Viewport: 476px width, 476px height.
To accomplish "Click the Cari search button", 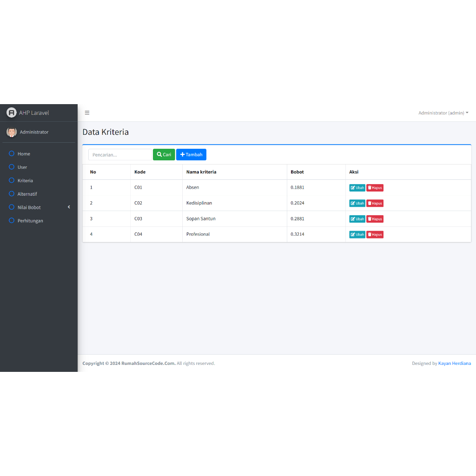I will tap(164, 155).
